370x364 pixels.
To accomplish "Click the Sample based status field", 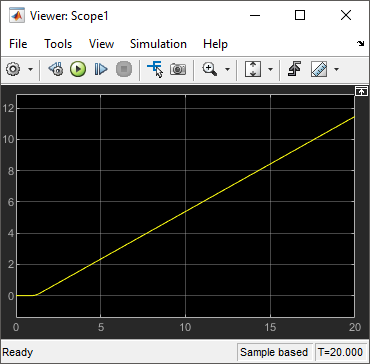I will (x=274, y=352).
